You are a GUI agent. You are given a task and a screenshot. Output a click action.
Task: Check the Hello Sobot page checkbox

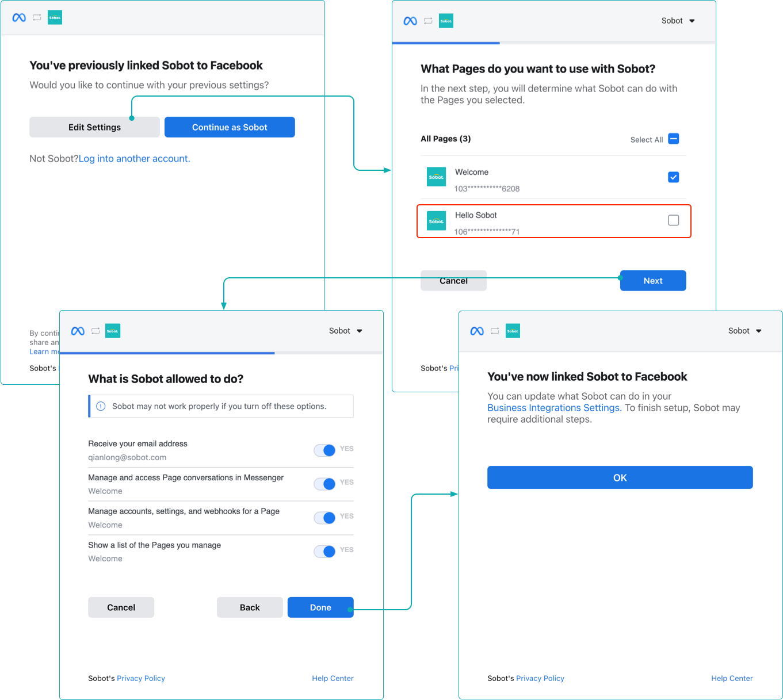pyautogui.click(x=674, y=220)
